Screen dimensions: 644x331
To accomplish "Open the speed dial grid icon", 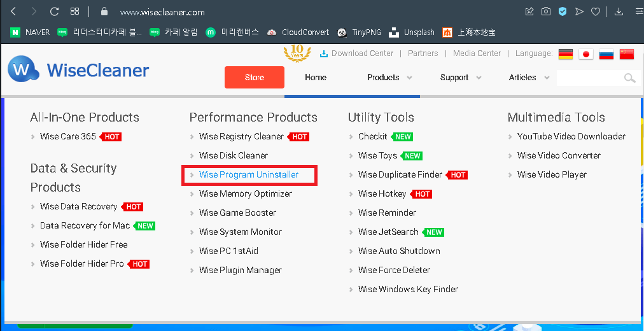I will [74, 11].
